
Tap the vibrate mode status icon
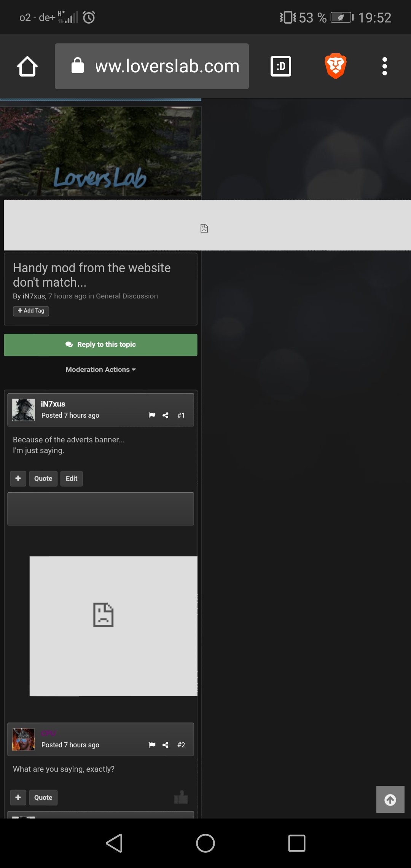pyautogui.click(x=288, y=18)
